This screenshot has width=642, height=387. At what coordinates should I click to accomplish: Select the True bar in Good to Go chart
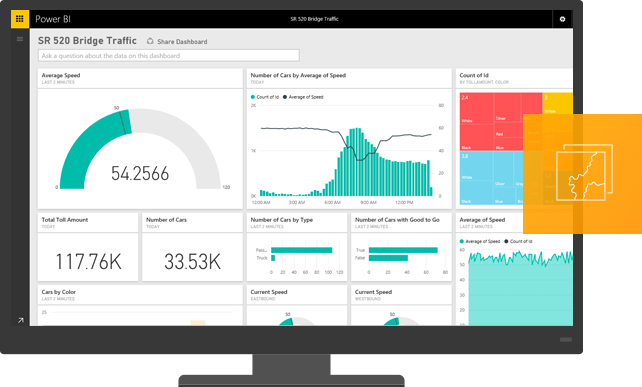[x=403, y=250]
